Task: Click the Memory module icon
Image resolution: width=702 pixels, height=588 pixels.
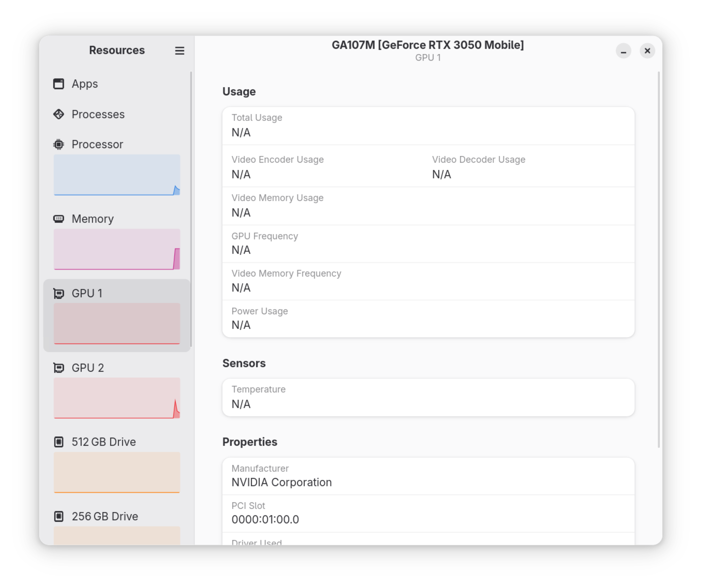Action: tap(59, 219)
